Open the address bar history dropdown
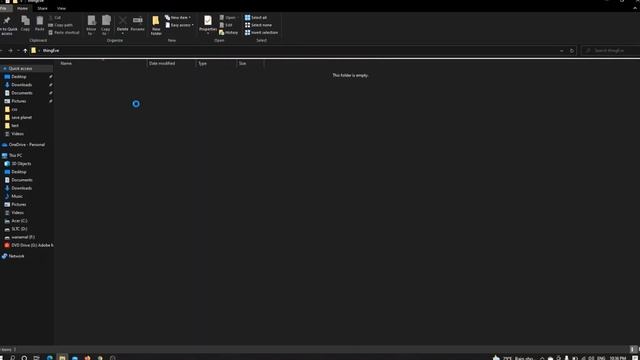Screen dimensions: 640x360 coord(562,51)
